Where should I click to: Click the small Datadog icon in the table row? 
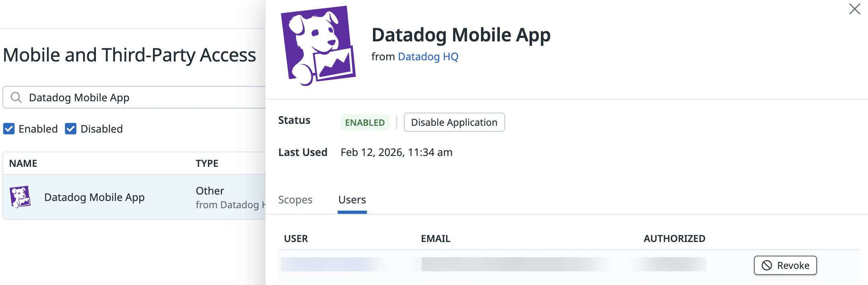pos(20,197)
